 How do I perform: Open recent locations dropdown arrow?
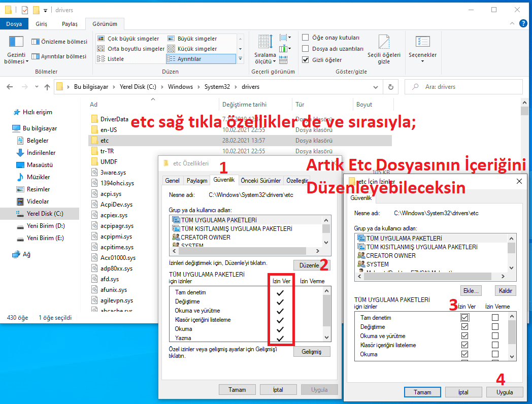[37, 87]
